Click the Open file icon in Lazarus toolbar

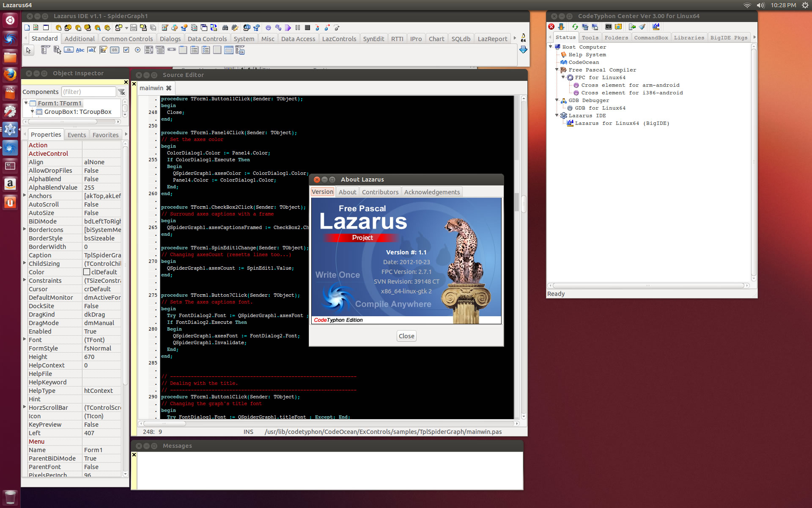tap(119, 28)
